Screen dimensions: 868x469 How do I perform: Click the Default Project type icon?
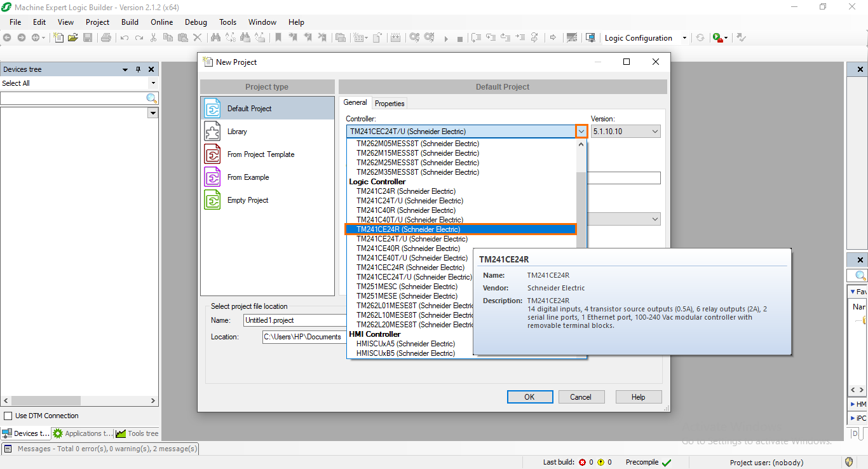point(212,108)
